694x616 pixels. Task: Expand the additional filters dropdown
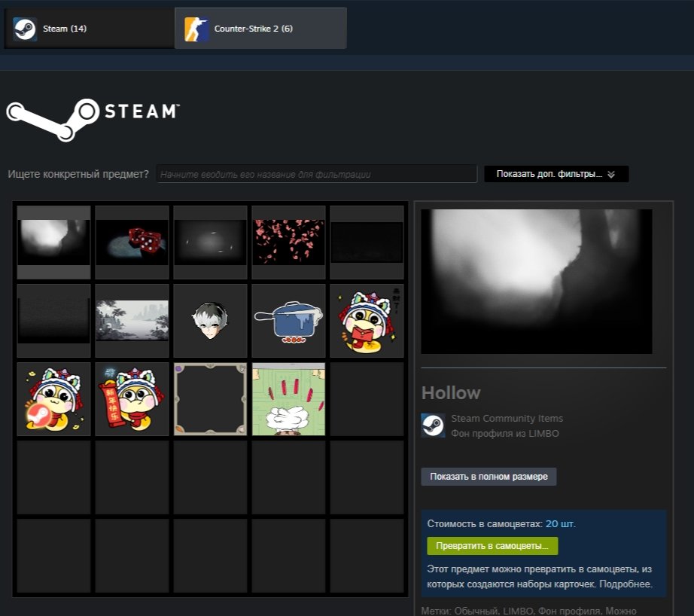pos(556,174)
